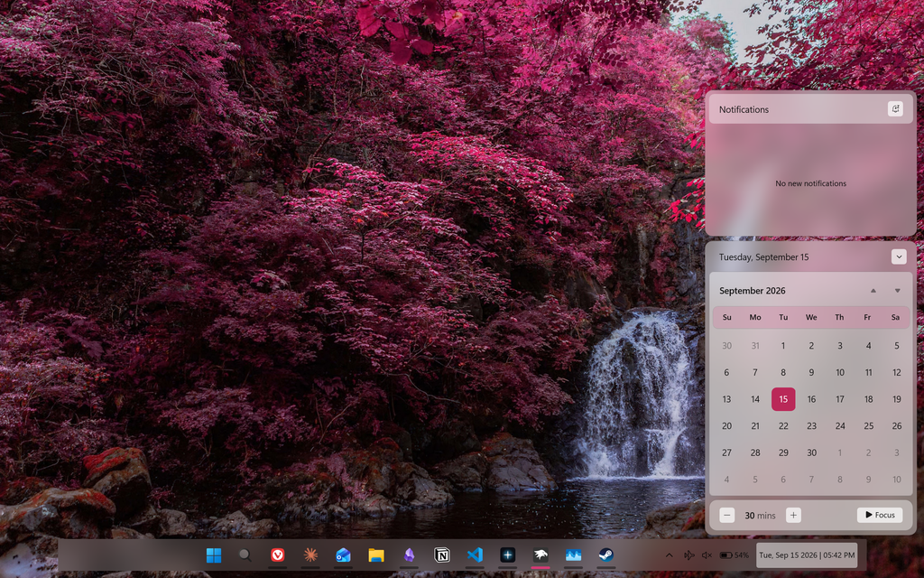Select today's date, September 15

783,399
